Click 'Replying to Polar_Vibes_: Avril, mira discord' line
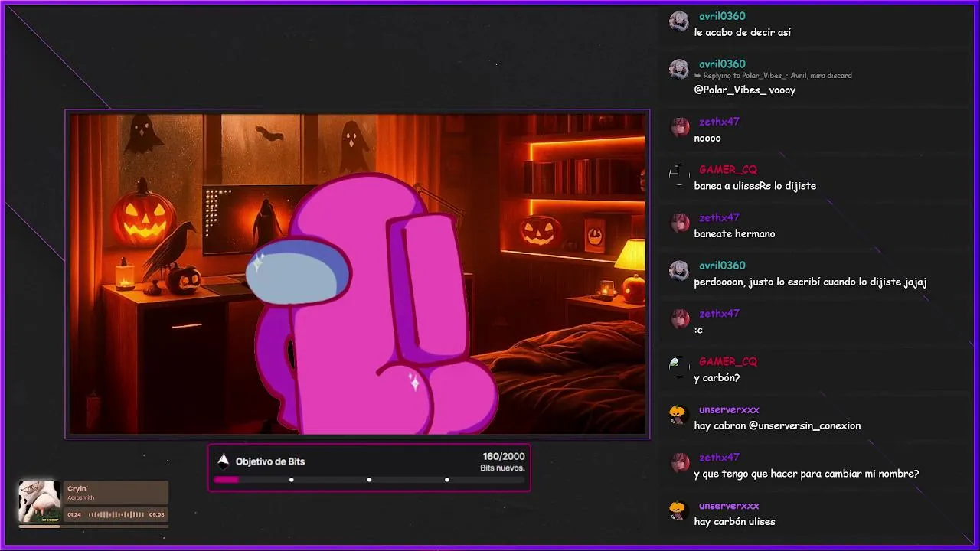 pos(773,76)
